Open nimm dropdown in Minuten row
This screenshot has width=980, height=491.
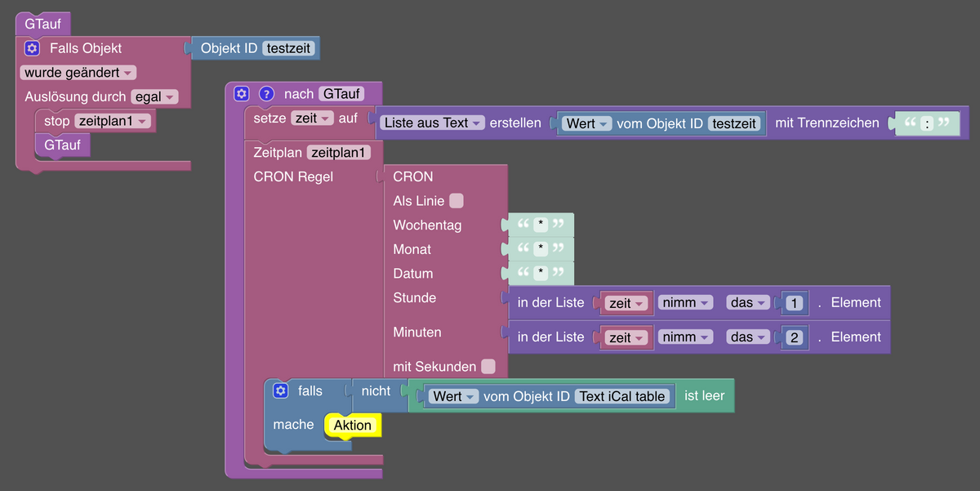[686, 337]
